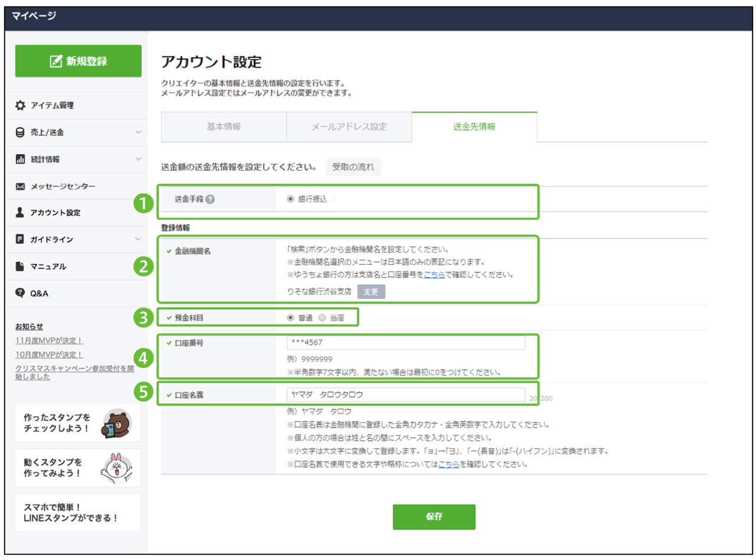Switch to the 基本情報 tab
Viewport: 756px width, 560px height.
tap(224, 126)
